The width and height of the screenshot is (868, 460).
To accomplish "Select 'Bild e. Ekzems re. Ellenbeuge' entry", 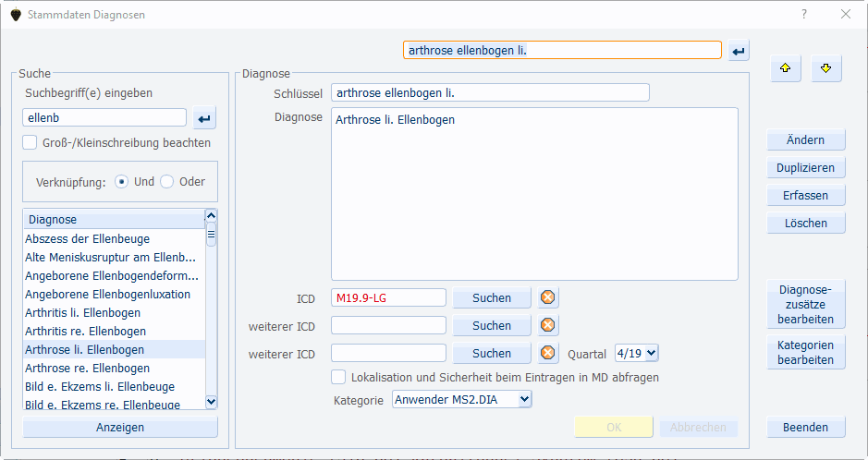I will click(x=114, y=404).
